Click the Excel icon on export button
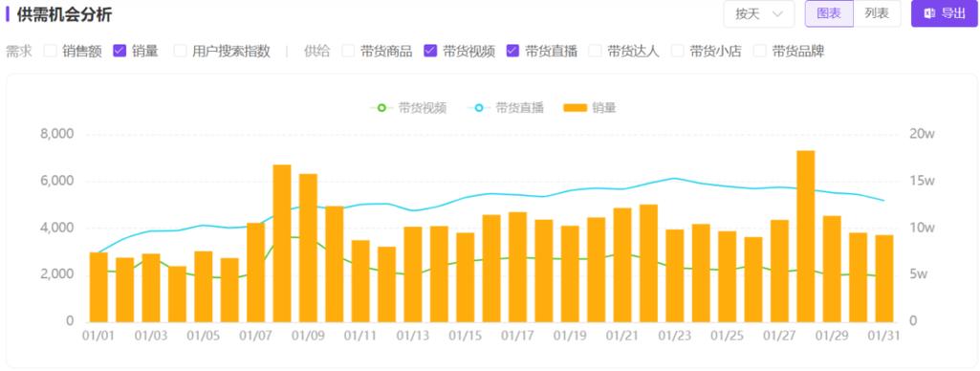This screenshot has height=371, width=980. pos(930,13)
